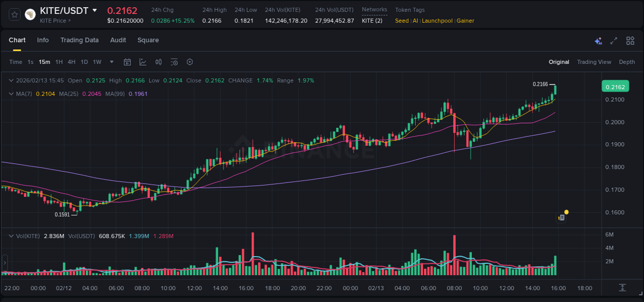This screenshot has height=302, width=644.
Task: Visit the Launchpool token tag link
Action: (x=437, y=21)
